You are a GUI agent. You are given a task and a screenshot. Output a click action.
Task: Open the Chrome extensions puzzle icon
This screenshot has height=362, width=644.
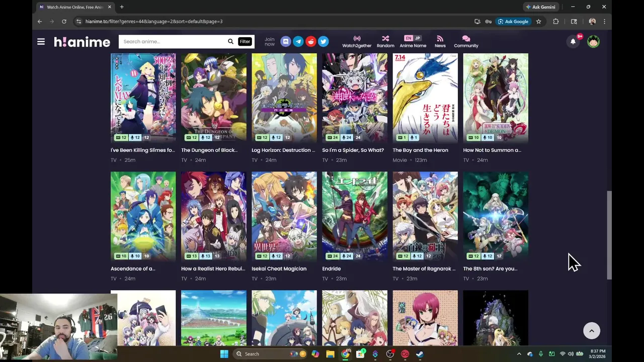(x=556, y=22)
